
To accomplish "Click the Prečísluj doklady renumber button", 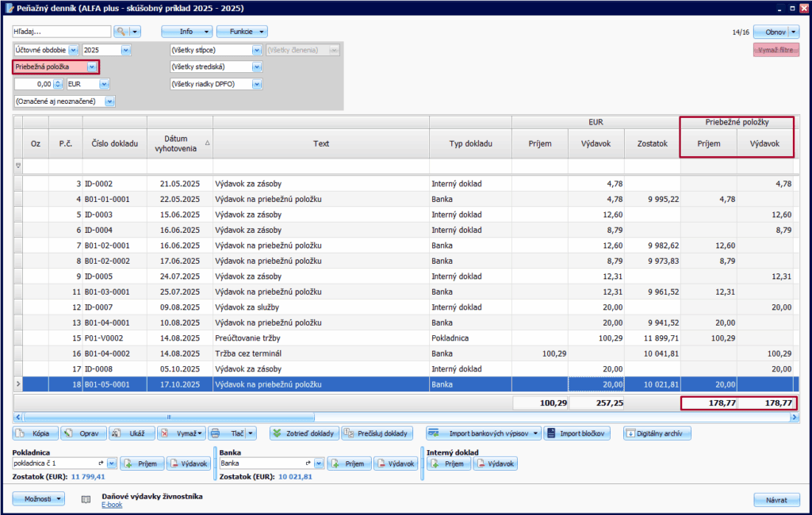I will 379,433.
